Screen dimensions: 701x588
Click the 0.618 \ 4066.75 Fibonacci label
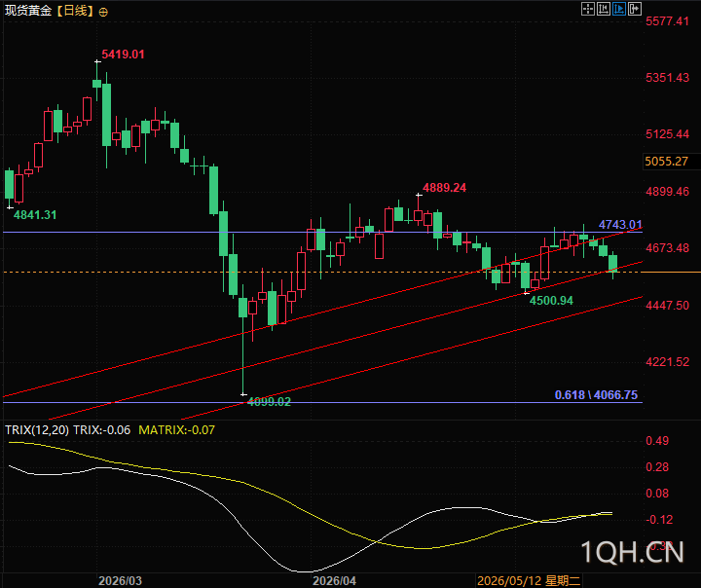(596, 395)
